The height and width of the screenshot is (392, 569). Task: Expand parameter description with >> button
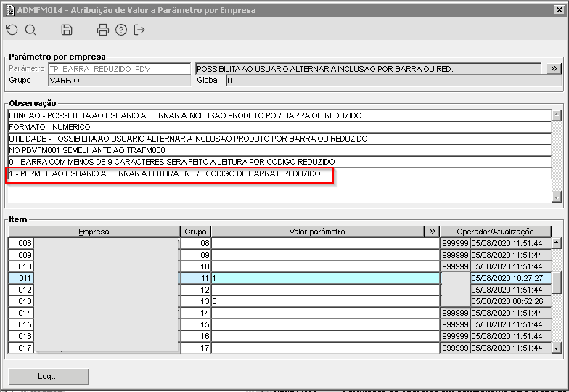(554, 68)
